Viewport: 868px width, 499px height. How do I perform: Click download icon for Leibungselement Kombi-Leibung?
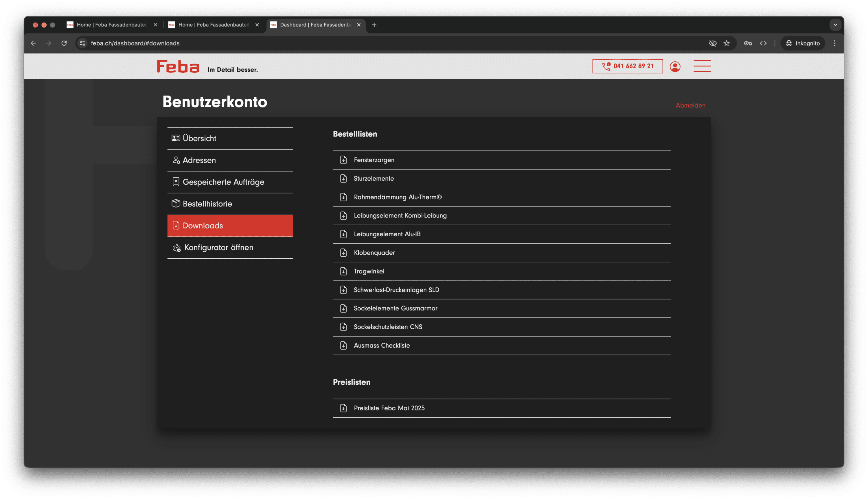coord(343,215)
